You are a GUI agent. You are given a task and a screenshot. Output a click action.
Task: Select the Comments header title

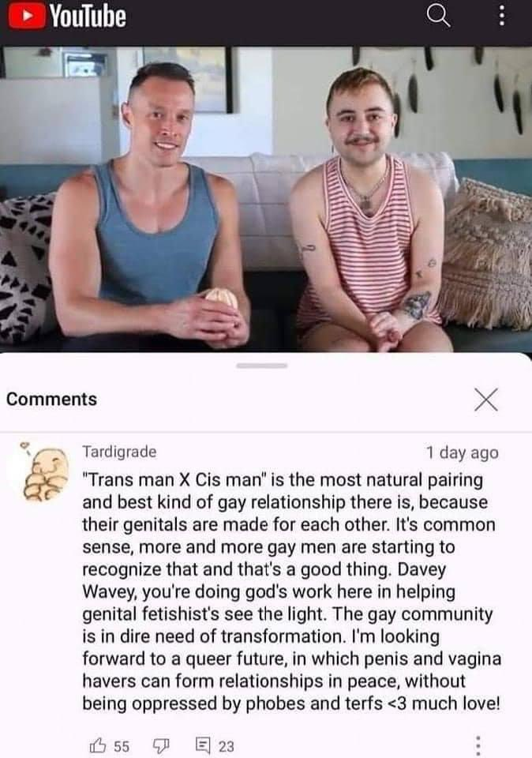(x=52, y=399)
